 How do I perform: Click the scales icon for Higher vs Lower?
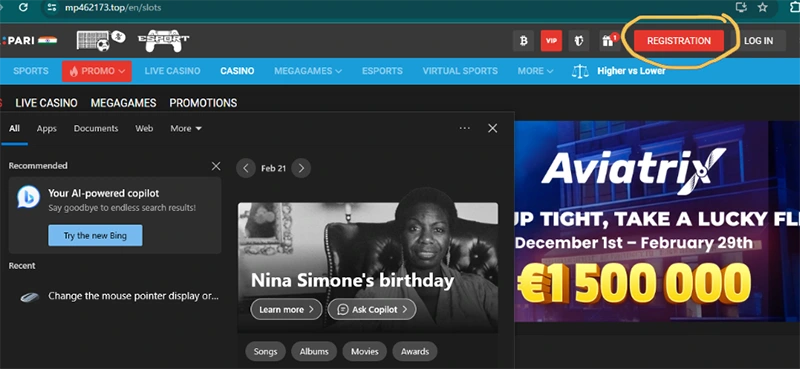[x=580, y=71]
